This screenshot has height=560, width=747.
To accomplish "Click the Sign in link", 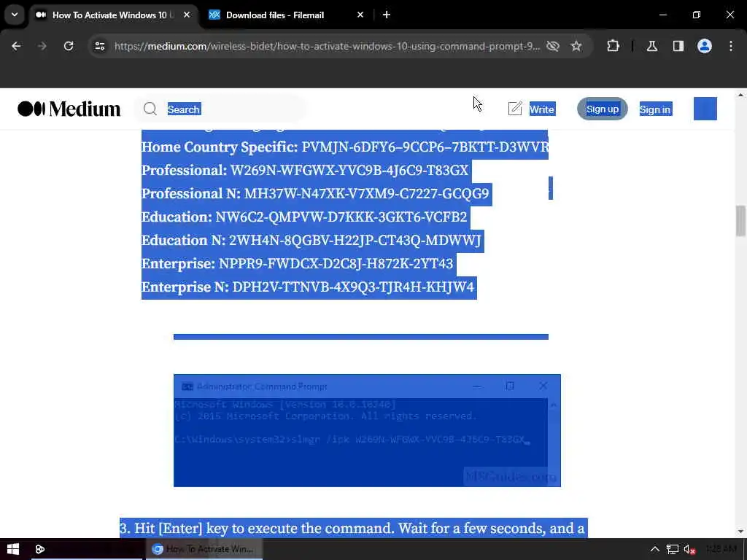I will point(655,109).
